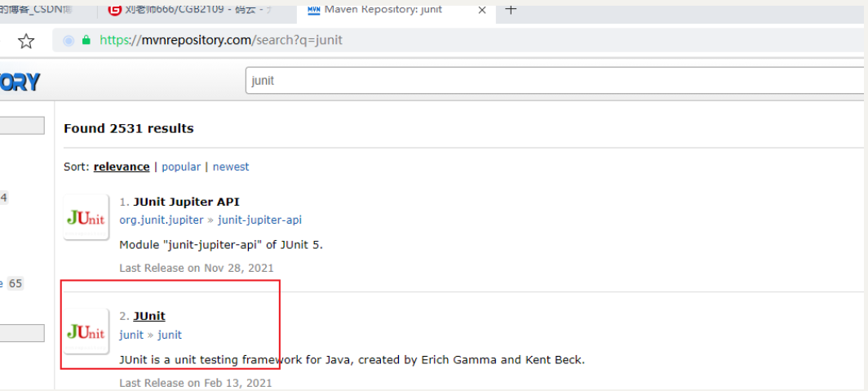The image size is (868, 391).
Task: Click the 'Module "junit-jupiter-api" of JUnit 5.' description
Action: [221, 244]
